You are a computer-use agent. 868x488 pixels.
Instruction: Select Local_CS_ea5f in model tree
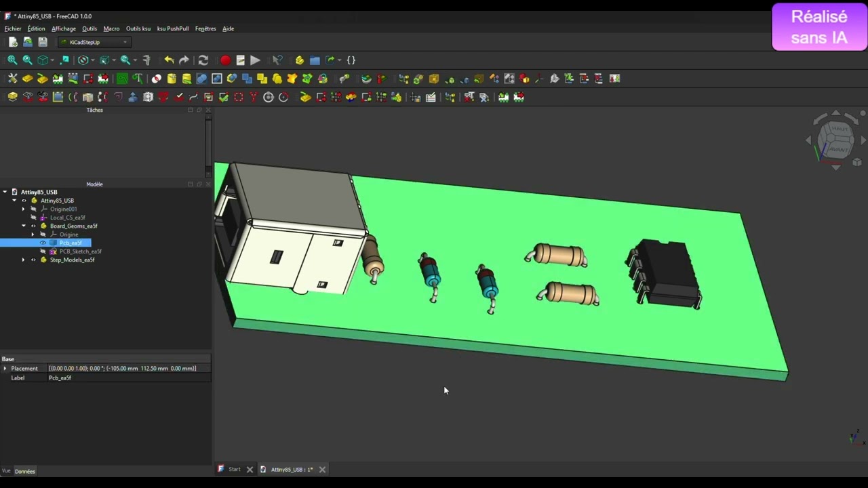tap(67, 218)
